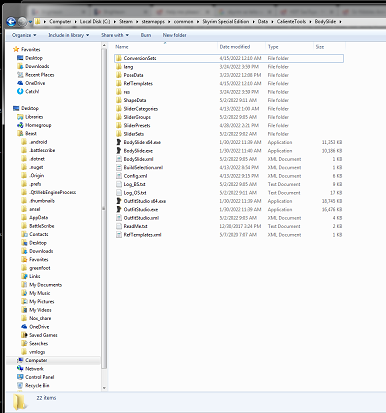
Task: Click the Catch! icon in Favorites
Action: point(20,91)
